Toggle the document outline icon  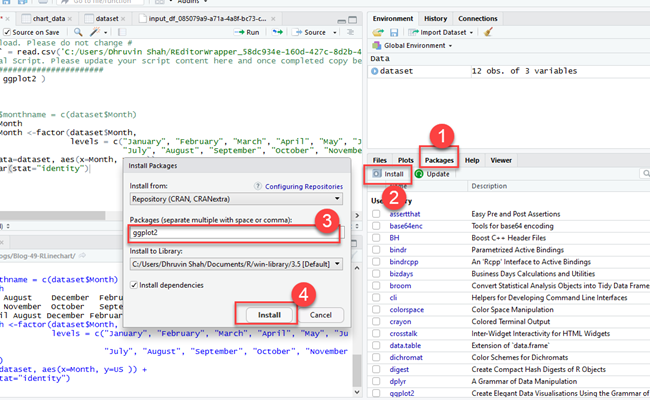coord(350,32)
